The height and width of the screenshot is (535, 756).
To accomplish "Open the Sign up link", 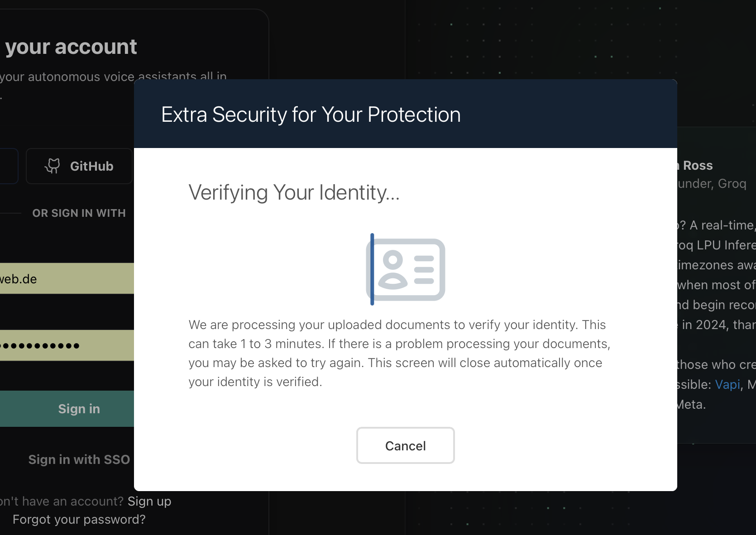I will click(x=149, y=501).
